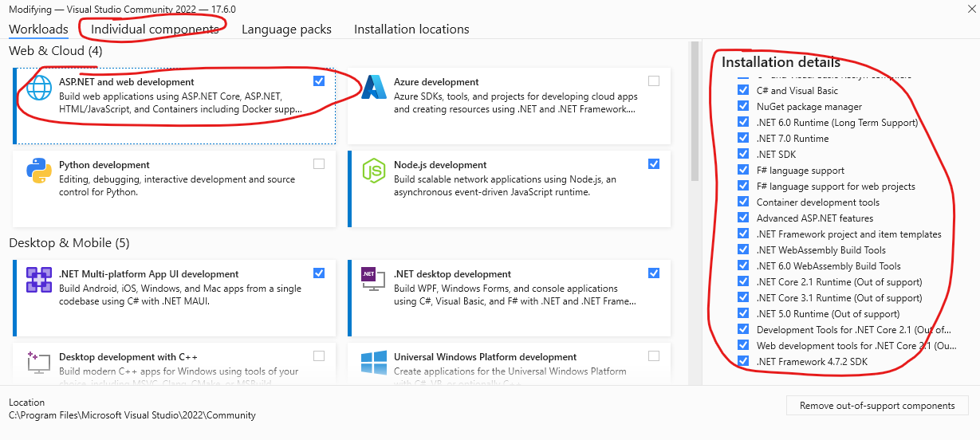Uncheck C# and Visual Basic component
980x440 pixels.
tap(743, 90)
